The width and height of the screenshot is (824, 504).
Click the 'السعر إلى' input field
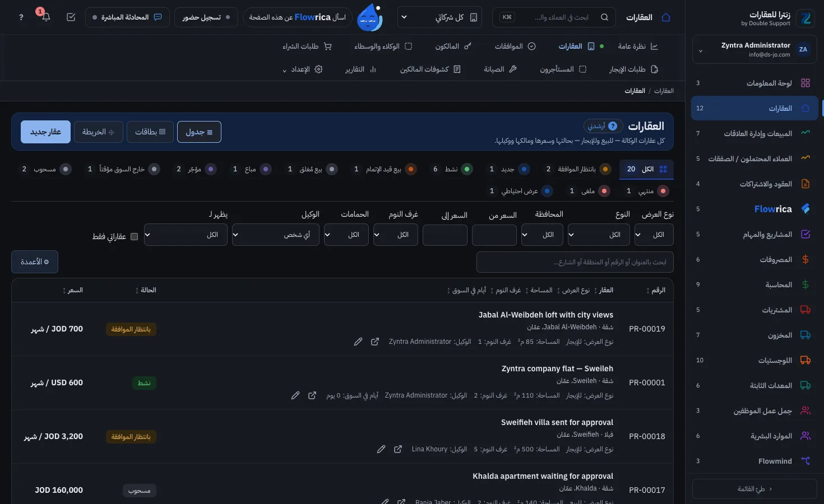click(445, 235)
